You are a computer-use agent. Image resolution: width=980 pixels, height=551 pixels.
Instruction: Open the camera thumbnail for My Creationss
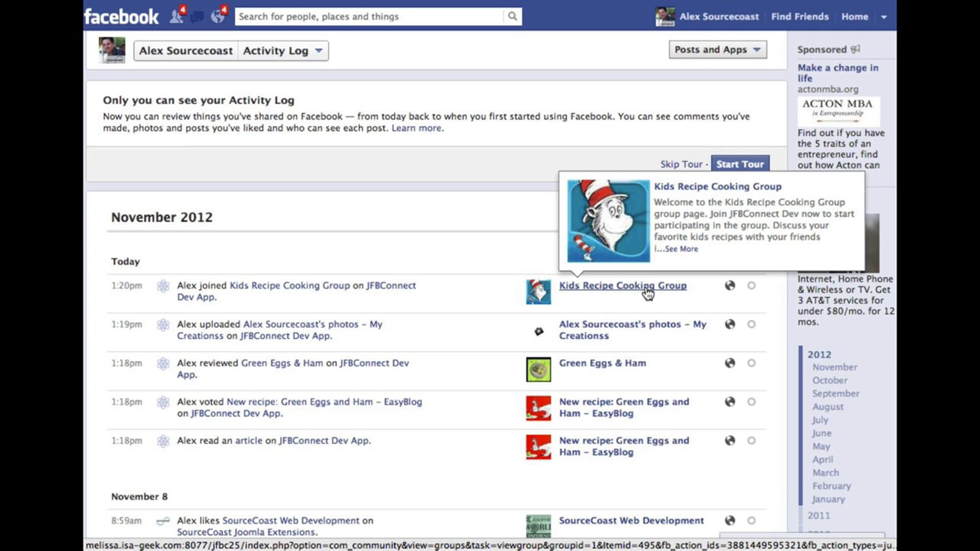[539, 331]
